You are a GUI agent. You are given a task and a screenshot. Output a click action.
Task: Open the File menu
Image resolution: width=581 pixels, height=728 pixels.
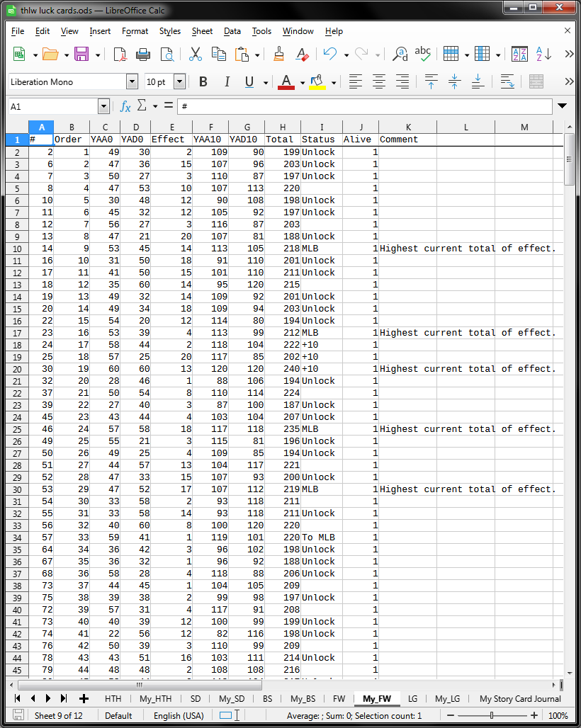(x=18, y=31)
